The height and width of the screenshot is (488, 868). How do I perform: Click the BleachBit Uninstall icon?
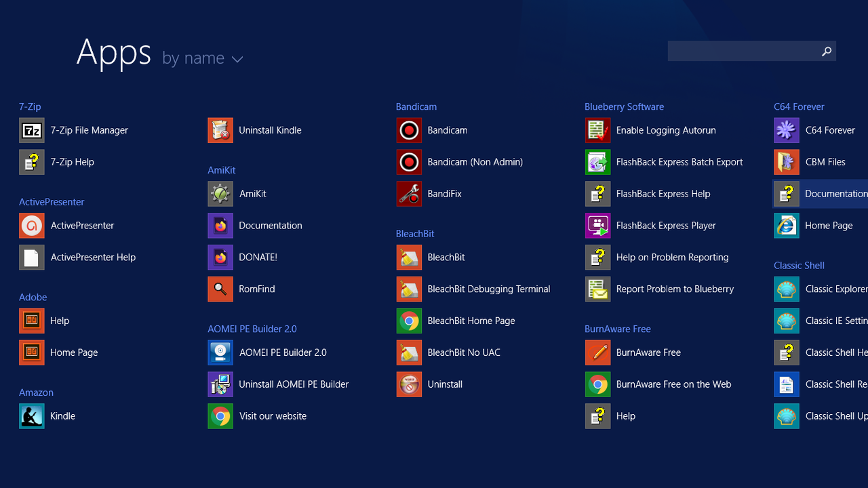409,384
